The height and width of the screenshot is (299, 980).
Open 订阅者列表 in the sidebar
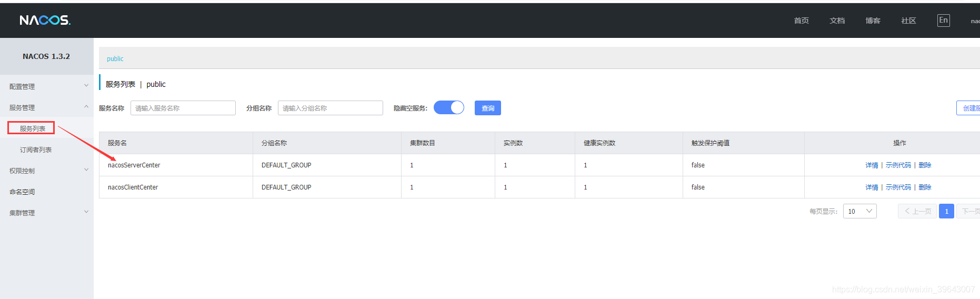(x=36, y=150)
